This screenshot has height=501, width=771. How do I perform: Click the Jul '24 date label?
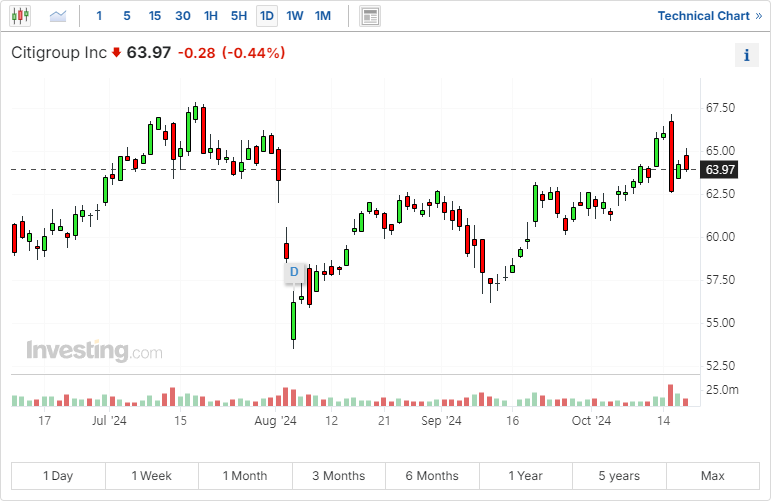click(109, 421)
